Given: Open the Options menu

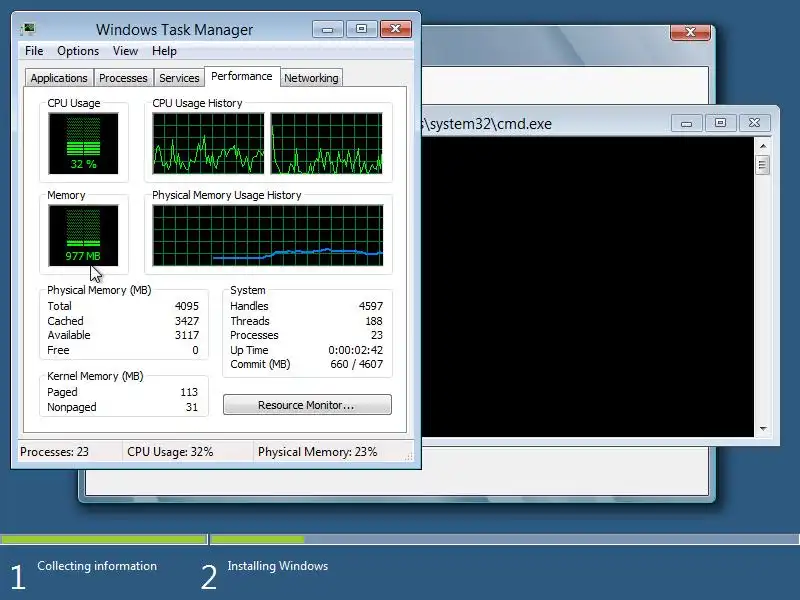Looking at the screenshot, I should (x=78, y=51).
